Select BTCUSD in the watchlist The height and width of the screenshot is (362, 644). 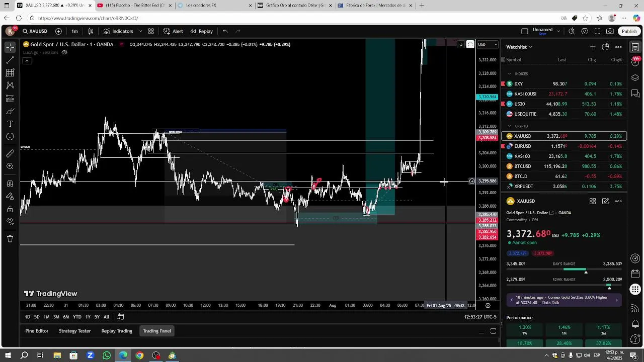564,166
